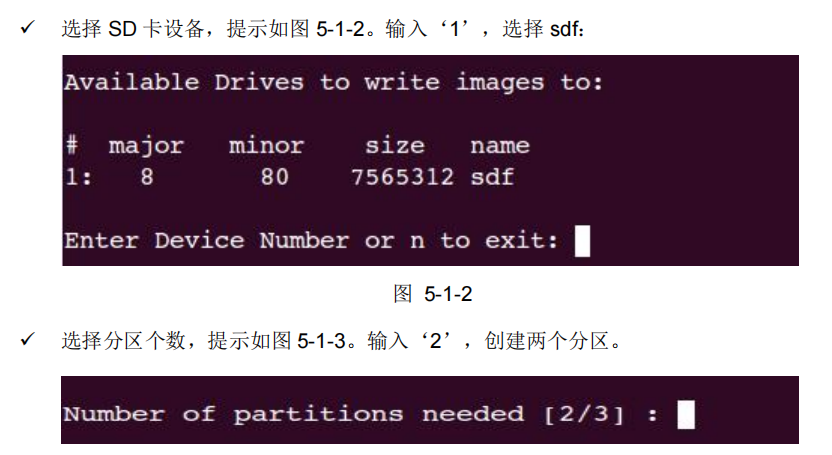Image resolution: width=832 pixels, height=455 pixels.
Task: Click the 'Enter Device Number' prompt text
Action: tap(207, 241)
